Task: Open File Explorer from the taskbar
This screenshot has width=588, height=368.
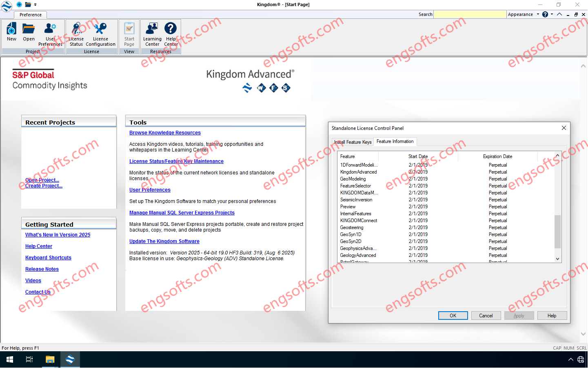Action: click(x=50, y=359)
